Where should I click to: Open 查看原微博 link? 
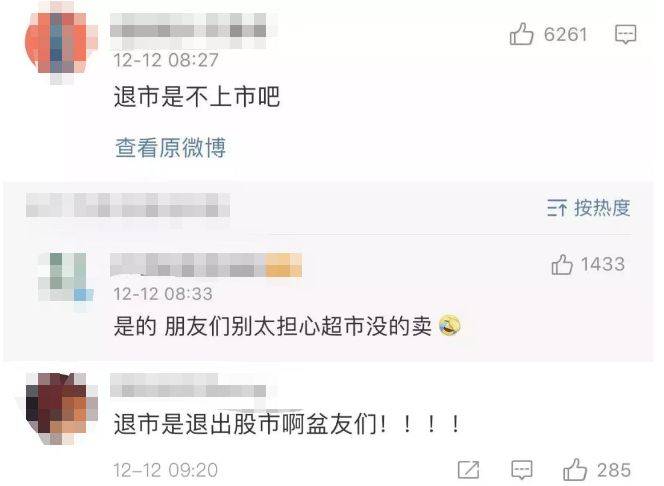(171, 148)
